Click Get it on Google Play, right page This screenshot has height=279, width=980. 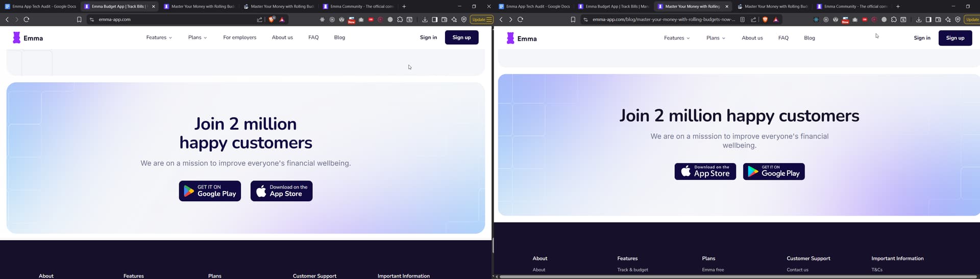click(x=774, y=172)
